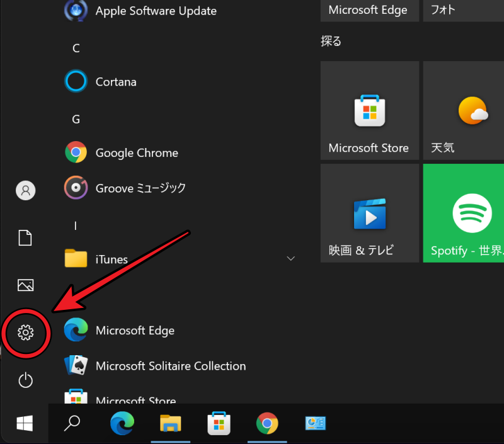Image resolution: width=504 pixels, height=444 pixels.
Task: Open Pictures icon in Start sidebar
Action: 25,285
